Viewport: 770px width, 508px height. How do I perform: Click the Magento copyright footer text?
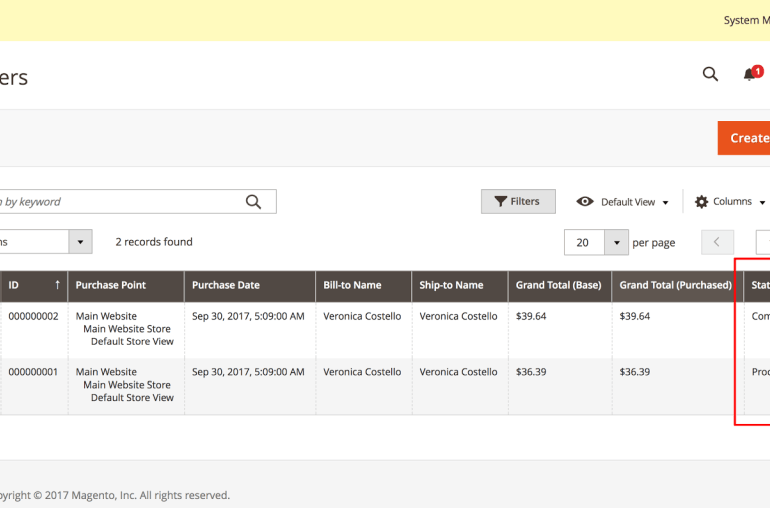pos(115,495)
